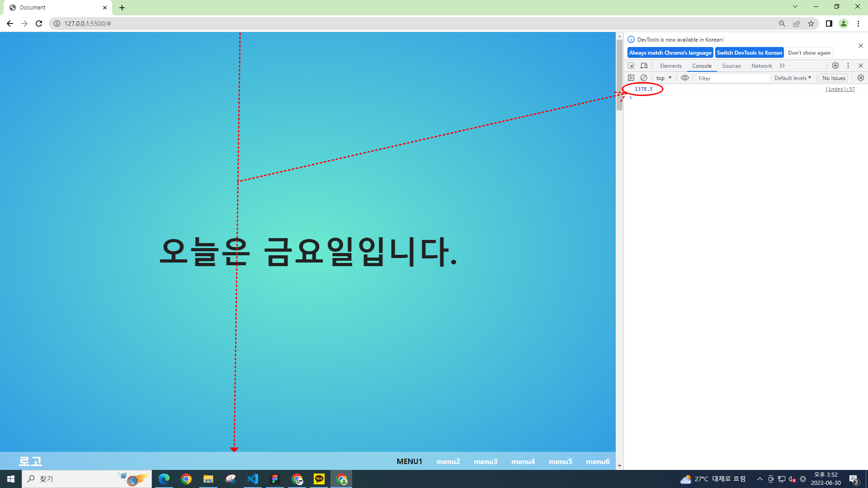This screenshot has width=868, height=488.
Task: Clear the console with the ban icon
Action: pos(644,78)
